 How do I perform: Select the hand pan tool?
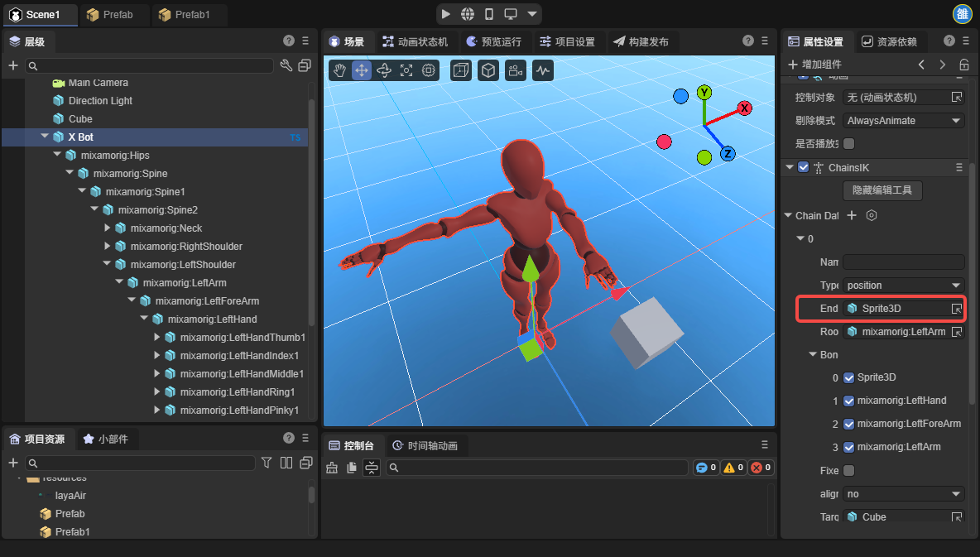339,70
